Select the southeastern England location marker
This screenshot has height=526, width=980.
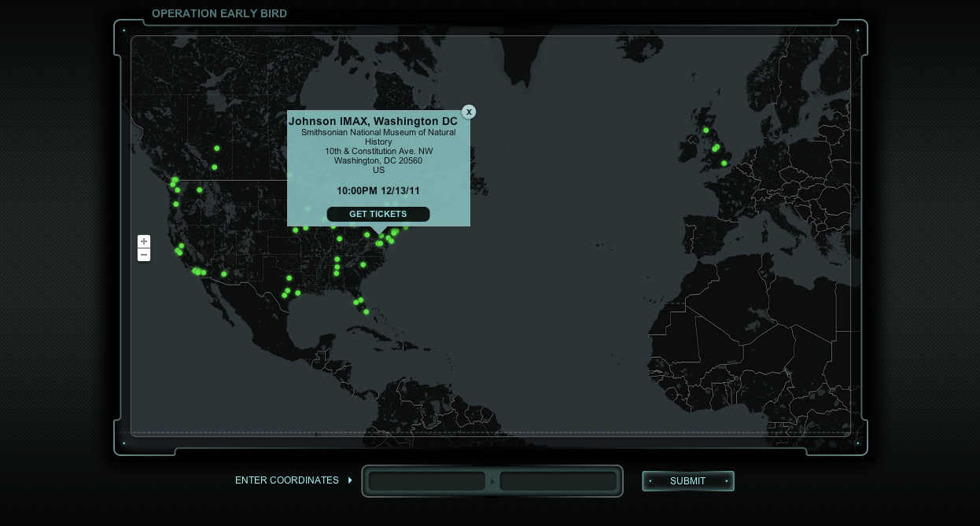pyautogui.click(x=724, y=164)
